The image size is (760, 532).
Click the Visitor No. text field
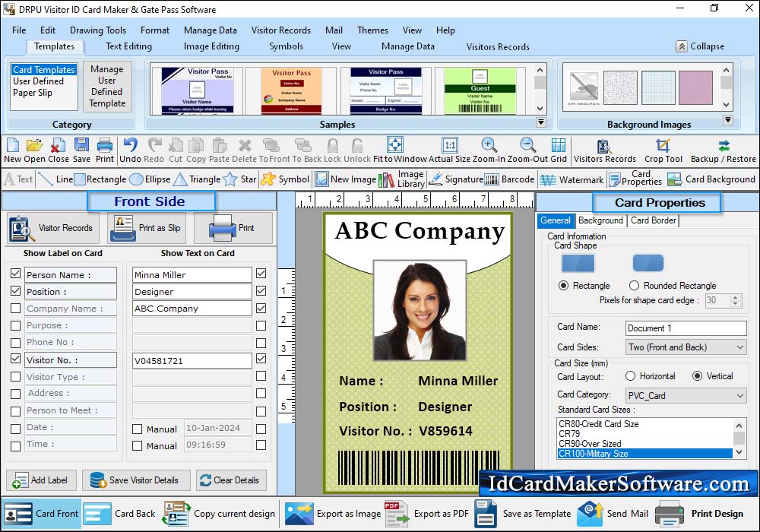click(x=192, y=360)
